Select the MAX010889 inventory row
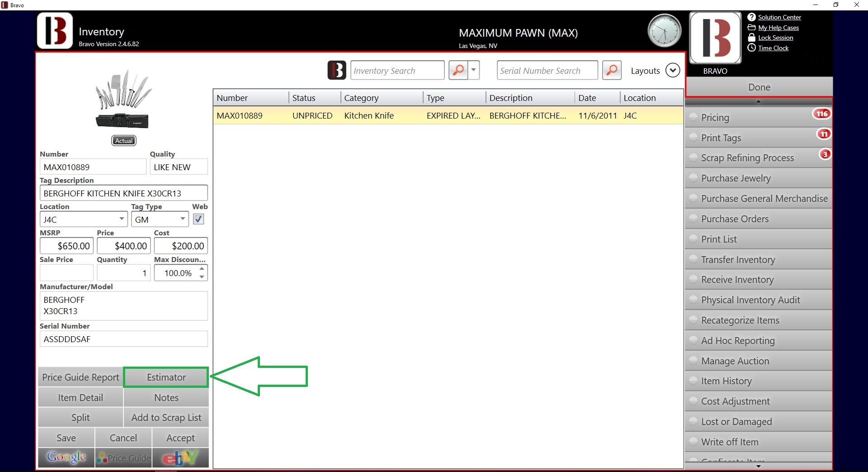This screenshot has width=868, height=472. point(448,115)
